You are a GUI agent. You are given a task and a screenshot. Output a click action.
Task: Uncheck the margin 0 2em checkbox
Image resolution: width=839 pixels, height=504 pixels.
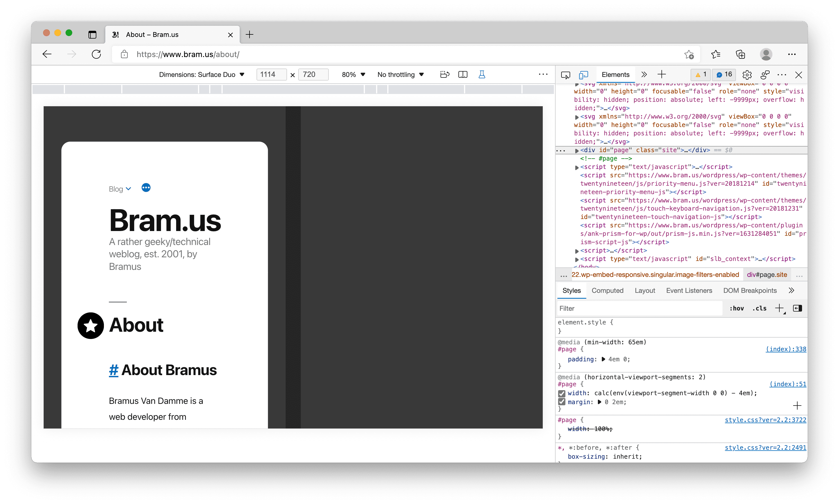click(x=561, y=402)
